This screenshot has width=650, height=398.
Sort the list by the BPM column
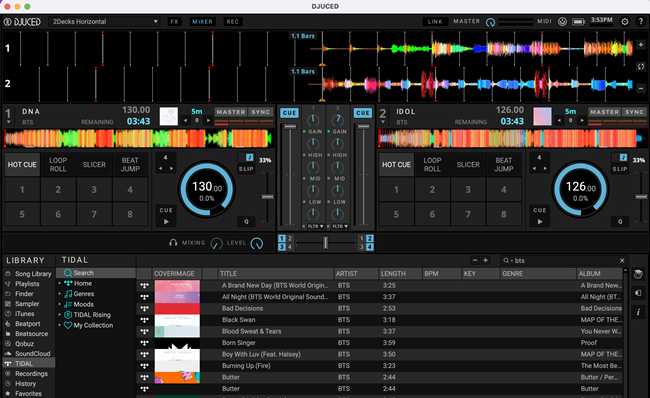(441, 274)
